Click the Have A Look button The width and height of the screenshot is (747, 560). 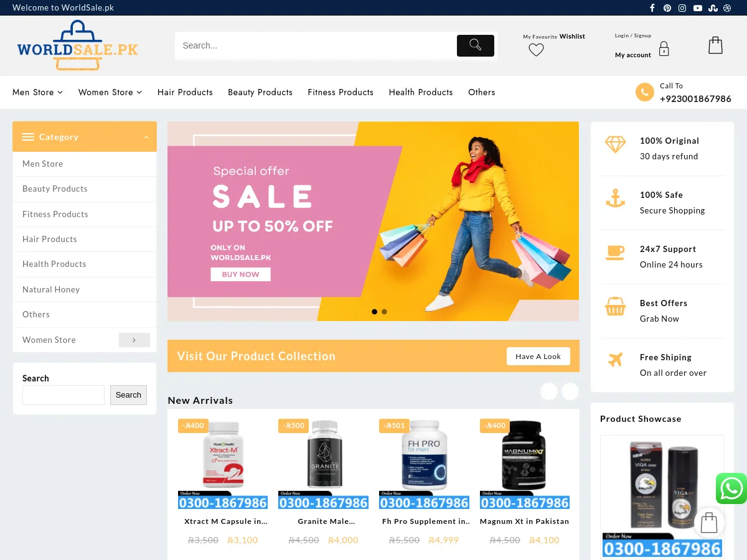(x=538, y=356)
